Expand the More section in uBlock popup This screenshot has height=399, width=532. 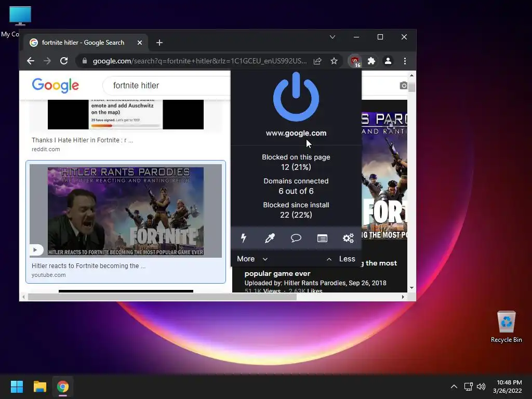[252, 259]
